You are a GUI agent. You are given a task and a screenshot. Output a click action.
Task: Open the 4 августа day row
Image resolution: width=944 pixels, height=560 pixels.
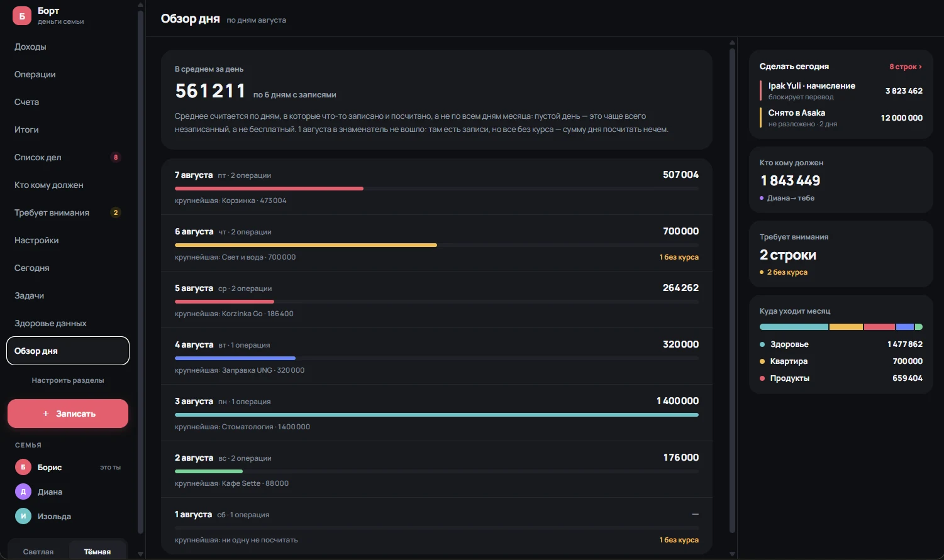436,356
